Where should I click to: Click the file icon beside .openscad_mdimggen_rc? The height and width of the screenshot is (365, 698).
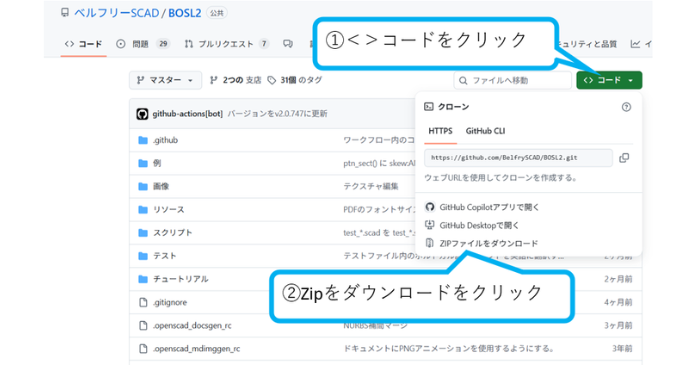[143, 349]
